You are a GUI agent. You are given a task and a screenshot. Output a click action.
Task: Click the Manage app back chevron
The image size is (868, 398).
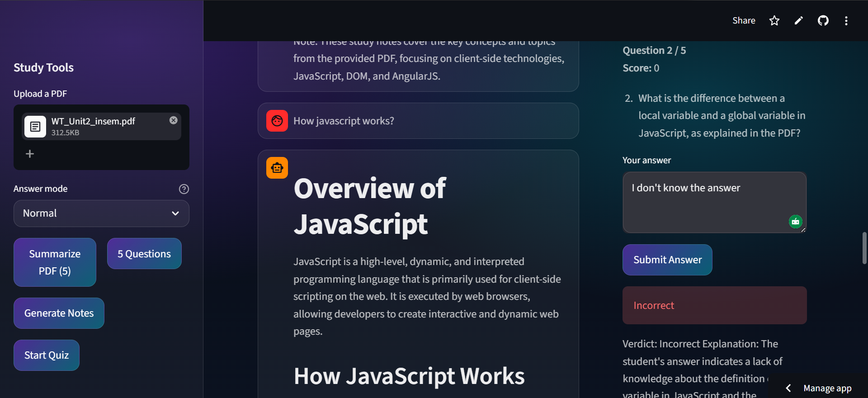pos(788,388)
